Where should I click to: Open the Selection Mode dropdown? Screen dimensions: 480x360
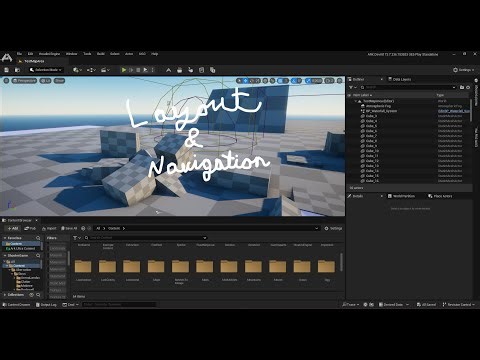46,70
